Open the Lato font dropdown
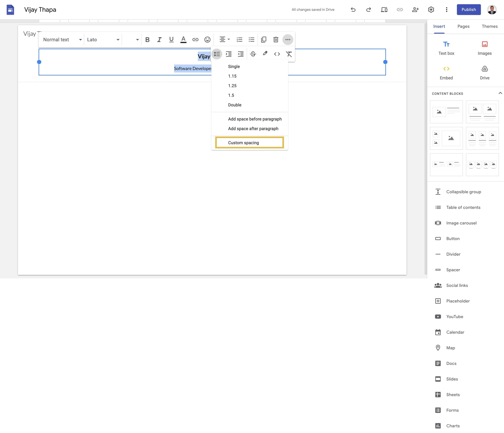This screenshot has height=433, width=504. (x=103, y=40)
